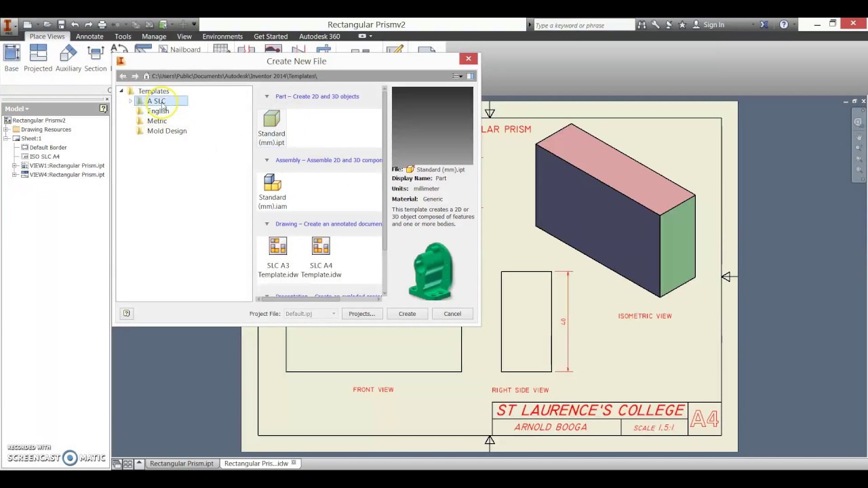Cancel the Create New File dialog

(452, 314)
